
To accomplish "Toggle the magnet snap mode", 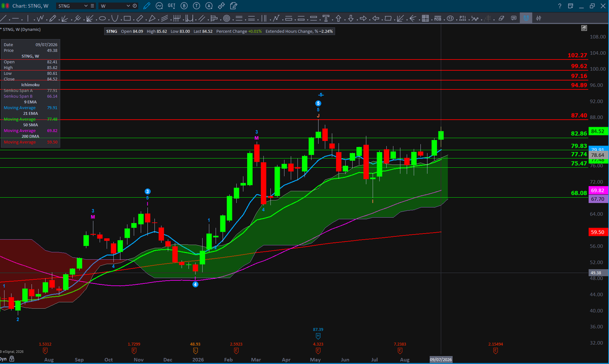I will pos(526,18).
